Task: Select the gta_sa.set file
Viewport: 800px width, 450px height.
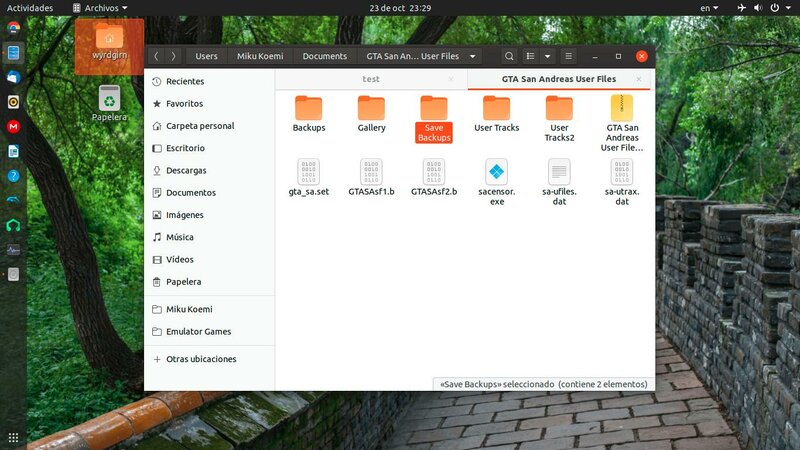Action: (x=308, y=171)
